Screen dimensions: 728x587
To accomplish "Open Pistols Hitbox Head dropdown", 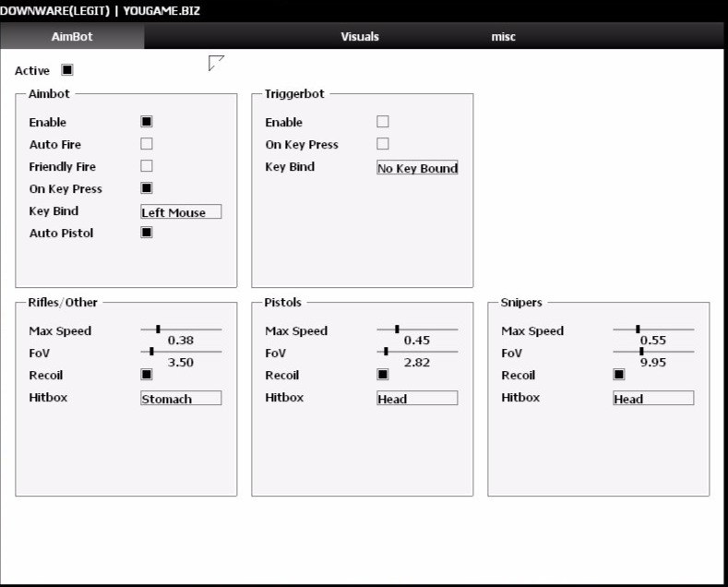I will point(417,398).
